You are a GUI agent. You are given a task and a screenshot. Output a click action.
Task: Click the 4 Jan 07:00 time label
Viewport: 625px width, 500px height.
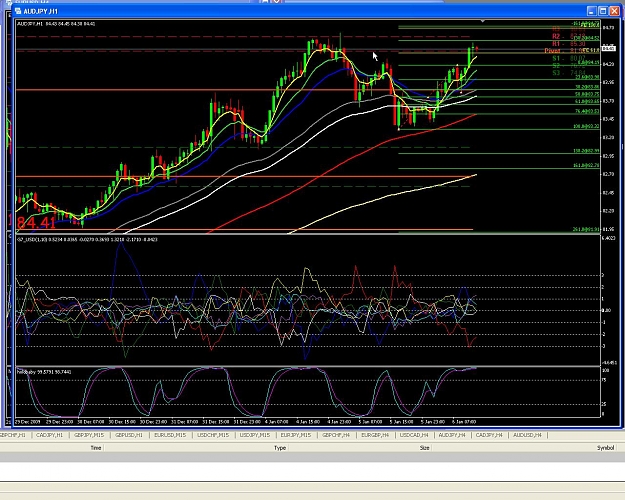tap(277, 421)
